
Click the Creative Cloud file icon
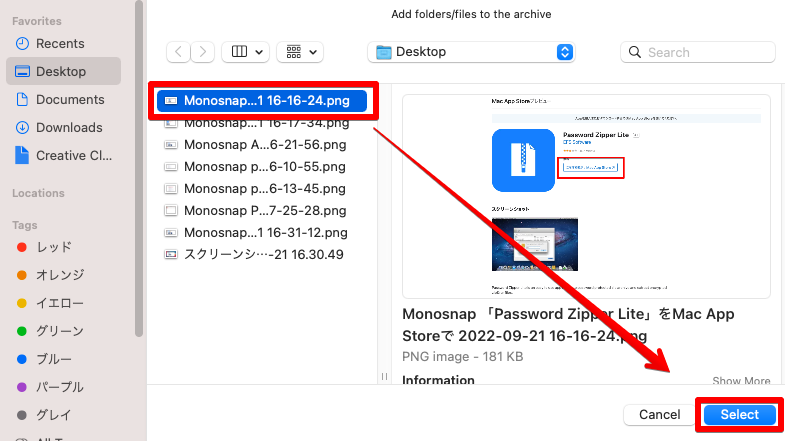(22, 155)
